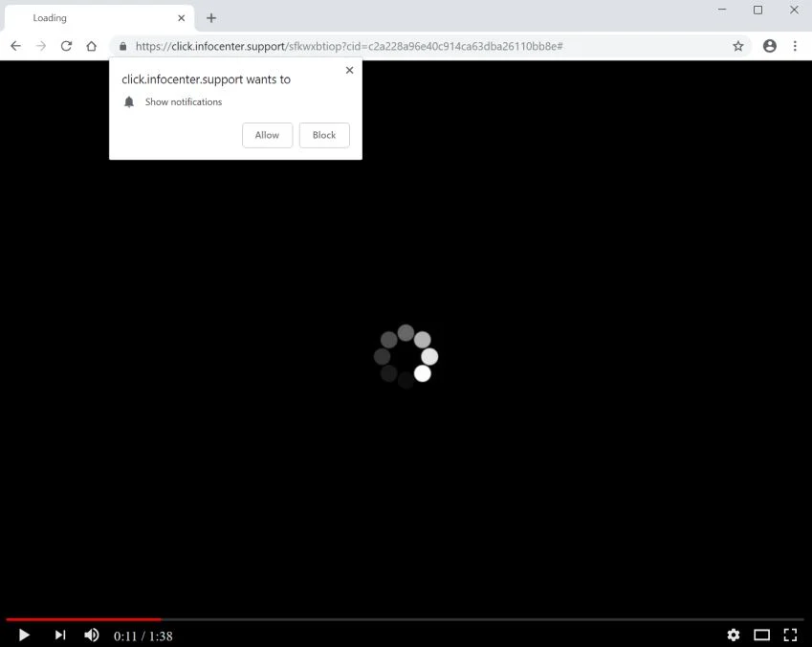Close the Loading tab
812x647 pixels.
182,18
